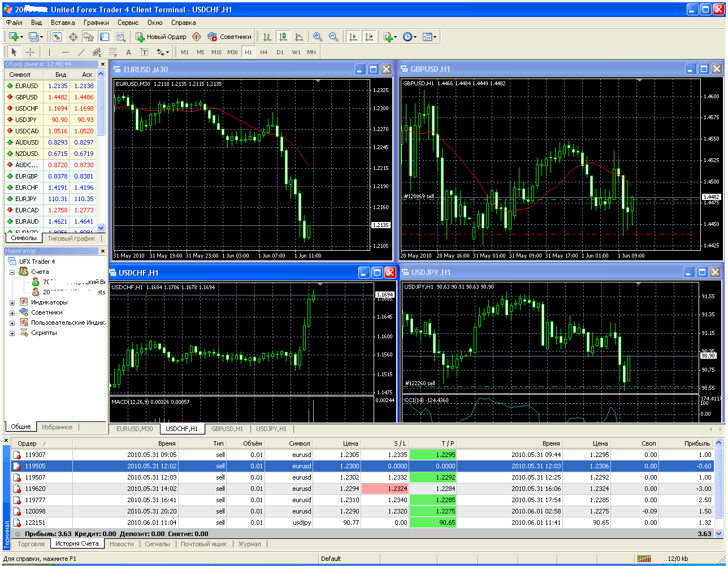Click the MetaEditor diamond icon
The height and width of the screenshot is (566, 728).
(x=196, y=37)
